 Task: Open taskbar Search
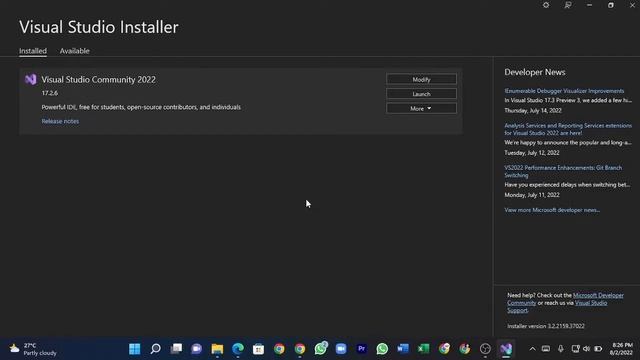tap(156, 349)
